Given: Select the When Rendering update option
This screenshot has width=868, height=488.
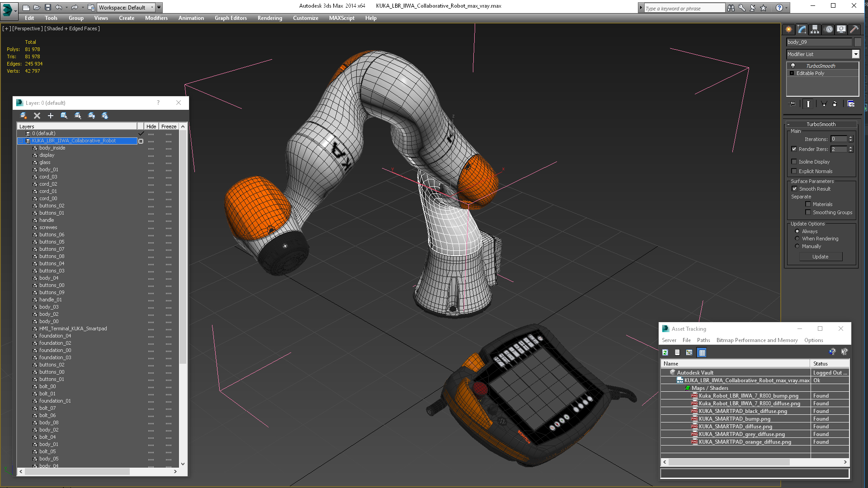Looking at the screenshot, I should click(797, 239).
